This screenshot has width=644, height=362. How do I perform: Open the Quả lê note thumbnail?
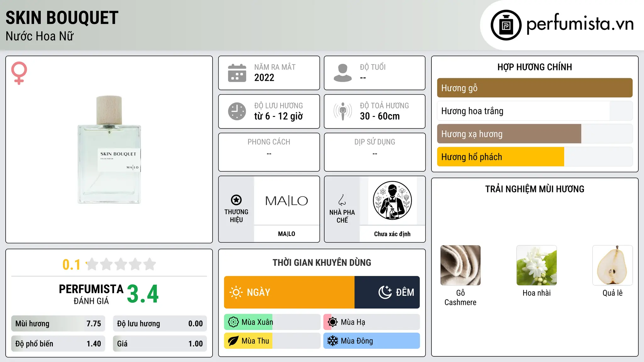613,265
